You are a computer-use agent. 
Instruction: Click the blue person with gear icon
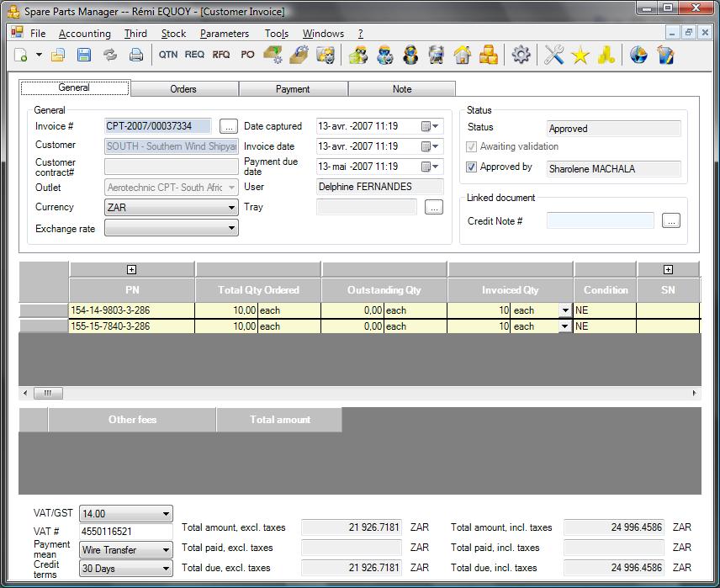[x=384, y=56]
